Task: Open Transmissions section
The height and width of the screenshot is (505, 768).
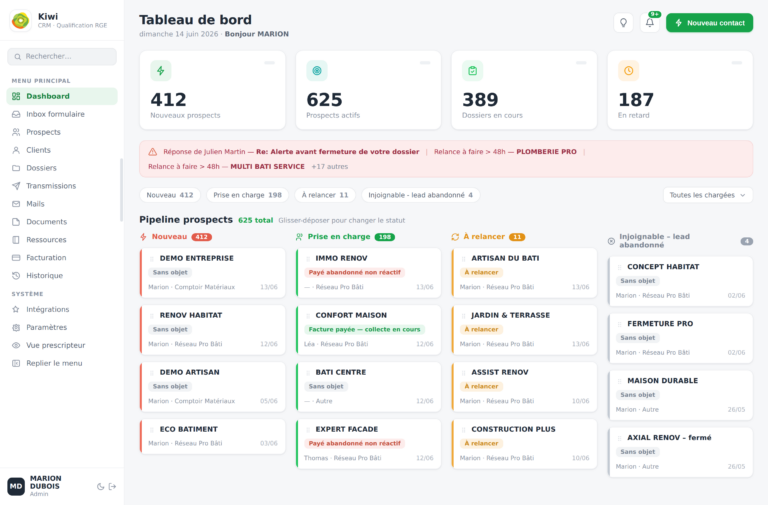Action: pyautogui.click(x=62, y=186)
